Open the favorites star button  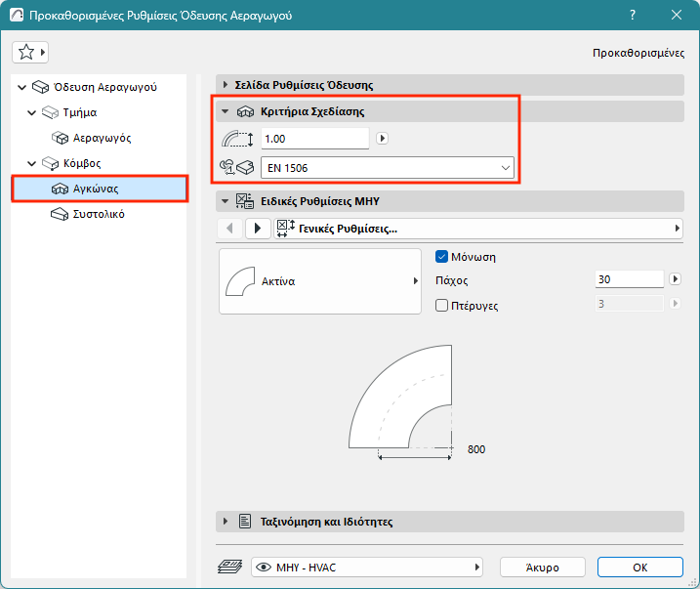pos(30,52)
